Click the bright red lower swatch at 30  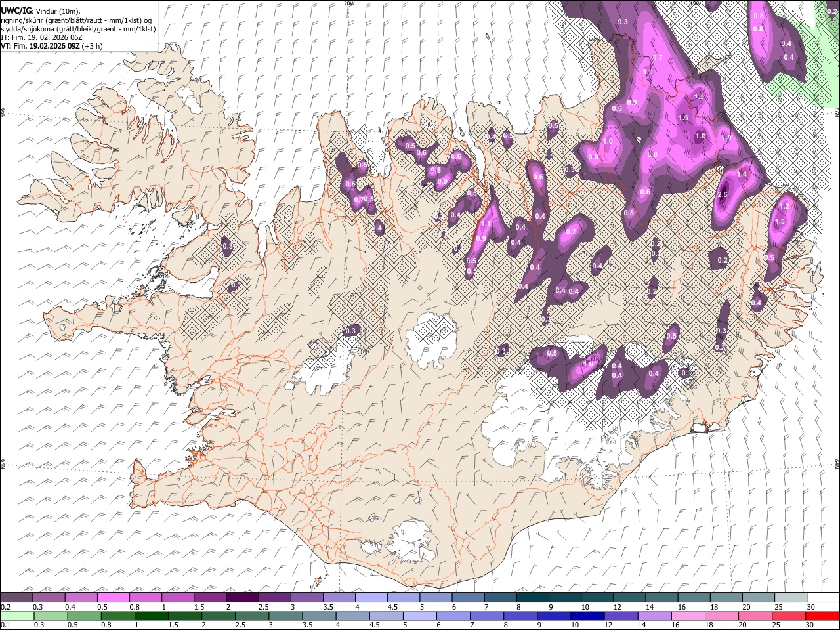(822, 616)
